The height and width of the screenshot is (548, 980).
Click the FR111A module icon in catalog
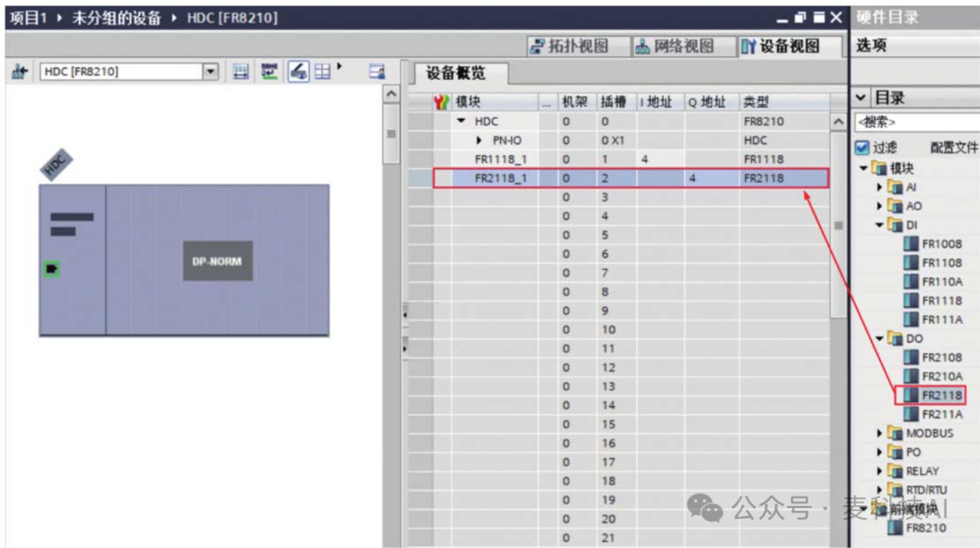point(911,319)
